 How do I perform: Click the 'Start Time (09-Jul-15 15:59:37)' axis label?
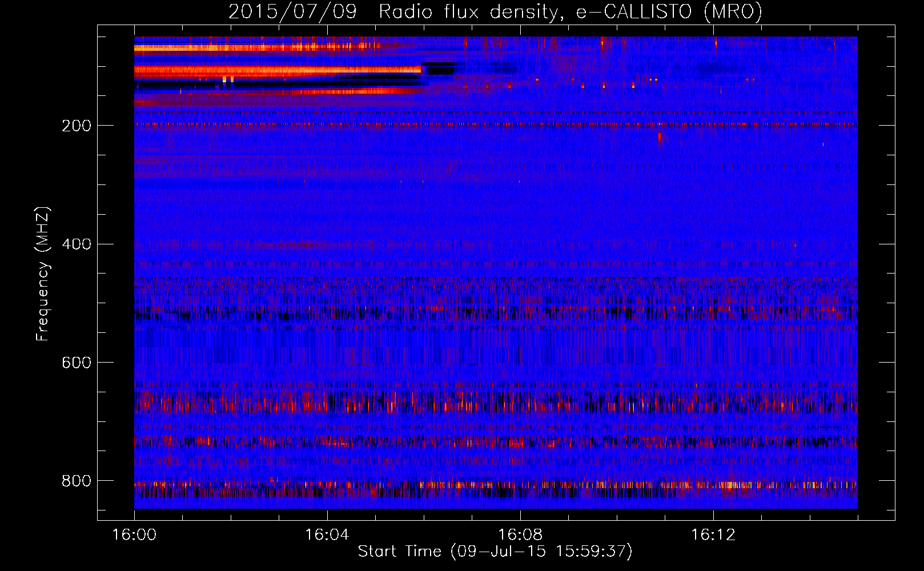(495, 552)
